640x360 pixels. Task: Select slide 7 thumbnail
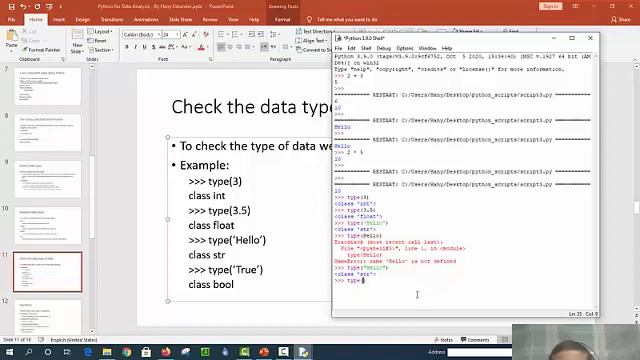click(x=48, y=87)
